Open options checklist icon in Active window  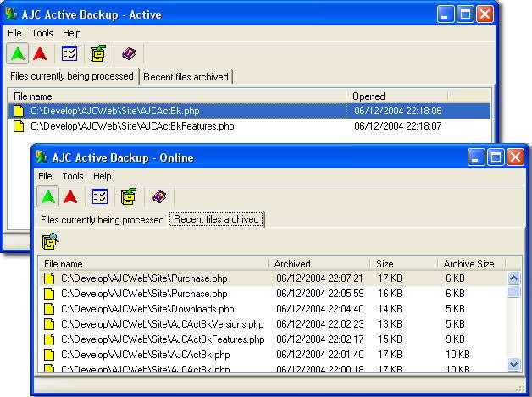coord(69,53)
